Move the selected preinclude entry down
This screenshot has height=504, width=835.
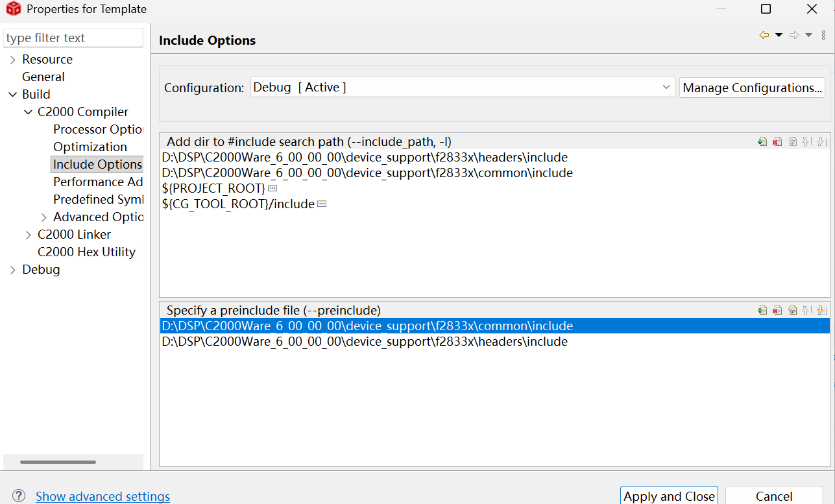[x=821, y=310]
